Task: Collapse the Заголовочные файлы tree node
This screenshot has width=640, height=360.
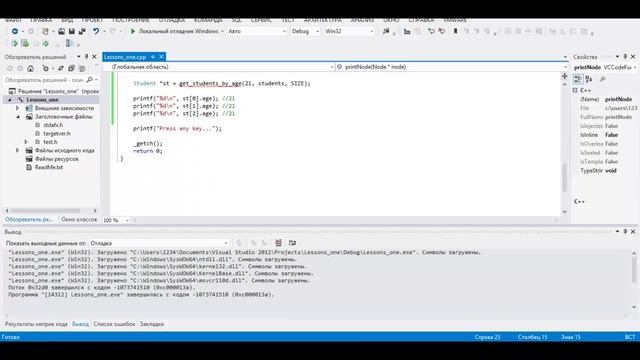Action: click(18, 117)
